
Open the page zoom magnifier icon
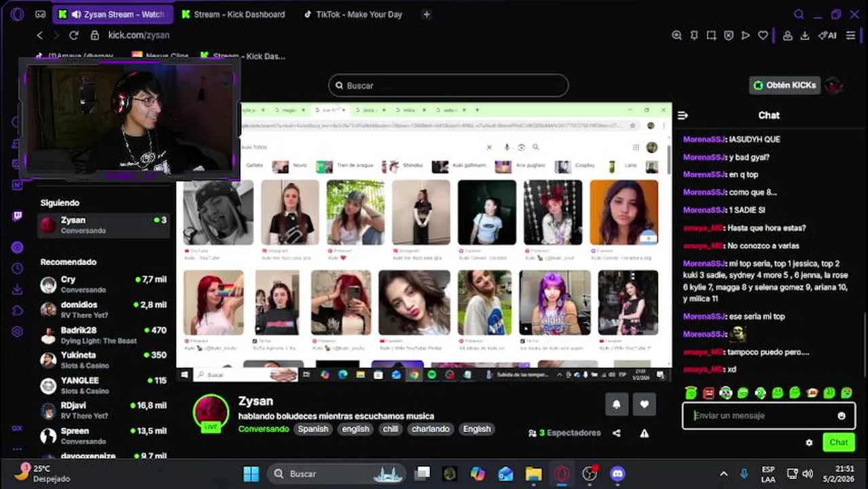[x=676, y=35]
